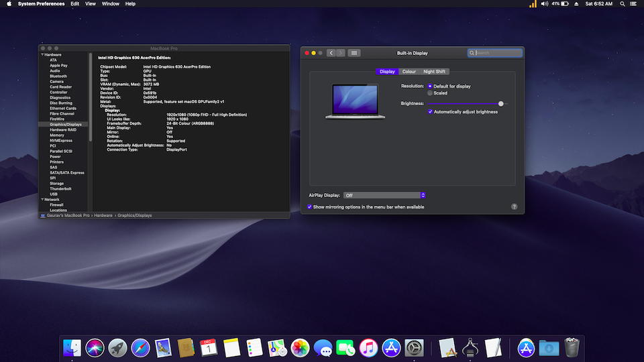
Task: Toggle Automatically adjust brightness checkbox
Action: coord(430,112)
